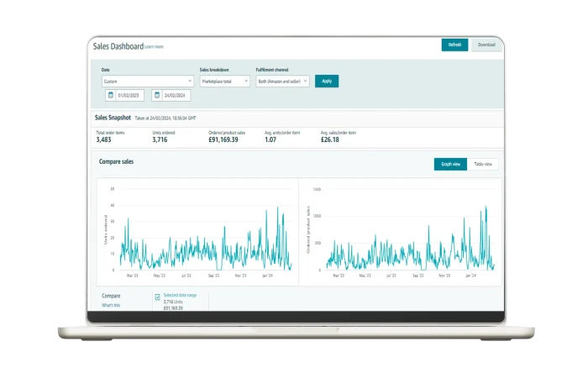The width and height of the screenshot is (588, 378).
Task: Select the Ordered product sales £91,169.39 value
Action: tap(223, 139)
